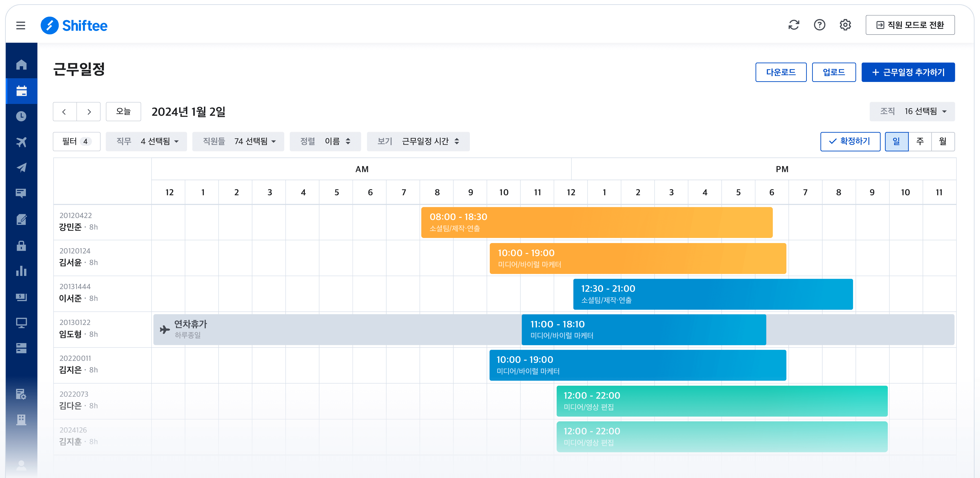980x478 pixels.
Task: Open the hamburger menu
Action: pyautogui.click(x=21, y=25)
